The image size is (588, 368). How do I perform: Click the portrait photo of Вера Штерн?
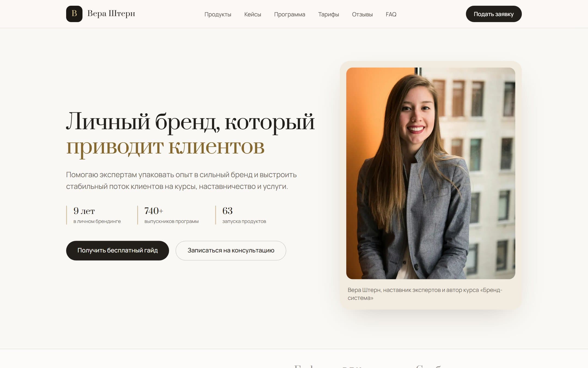(x=431, y=173)
